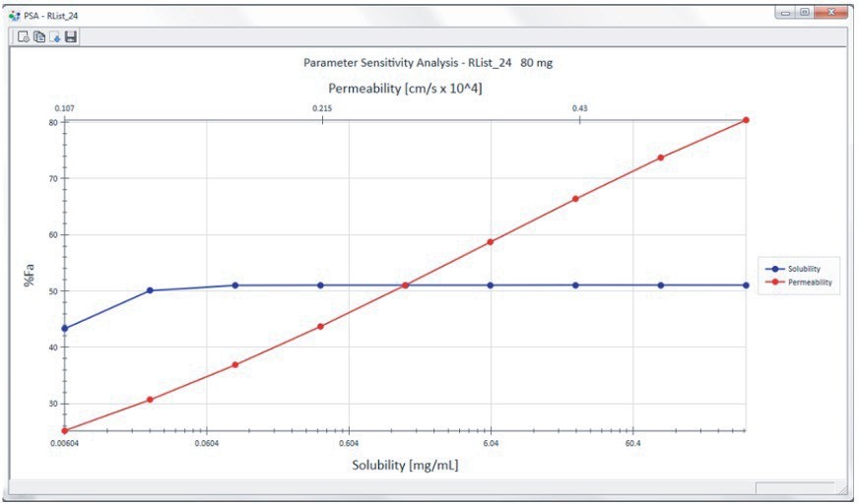Click the export with blue arrow icon
Image resolution: width=859 pixels, height=504 pixels.
point(55,36)
